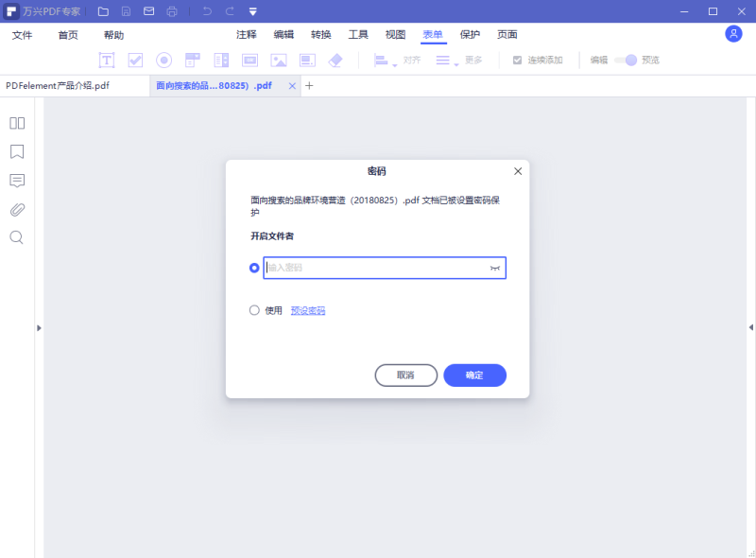
Task: Open the 保护 ribbon tab
Action: [471, 33]
